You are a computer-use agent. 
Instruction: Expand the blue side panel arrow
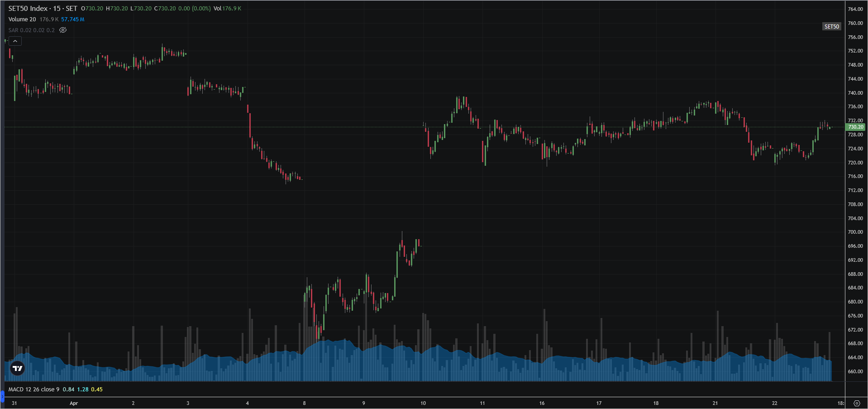tap(2, 398)
